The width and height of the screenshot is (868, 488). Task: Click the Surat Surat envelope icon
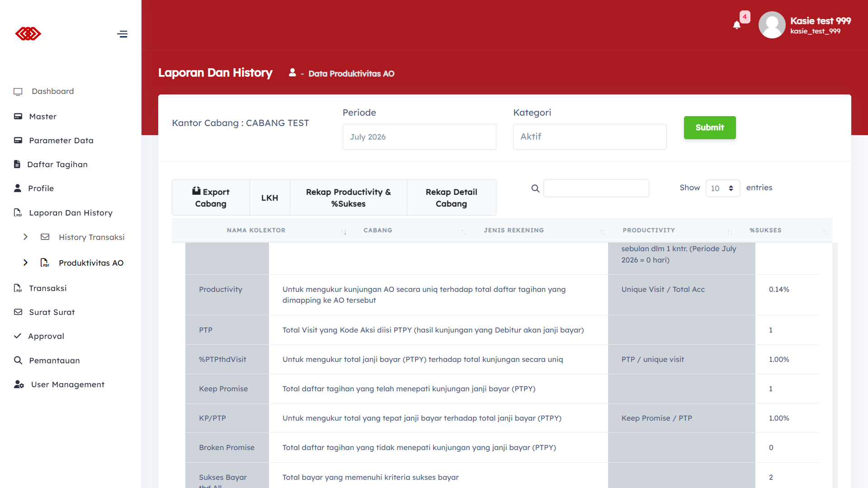click(x=18, y=312)
